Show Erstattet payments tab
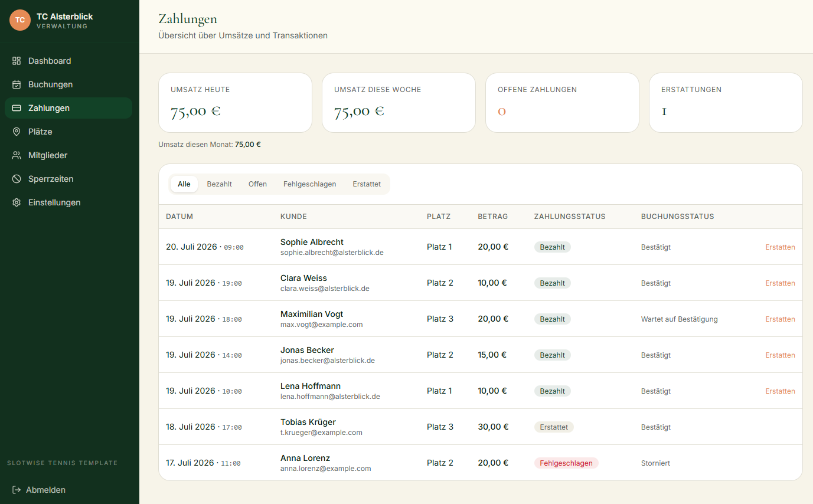813x504 pixels. (x=367, y=184)
